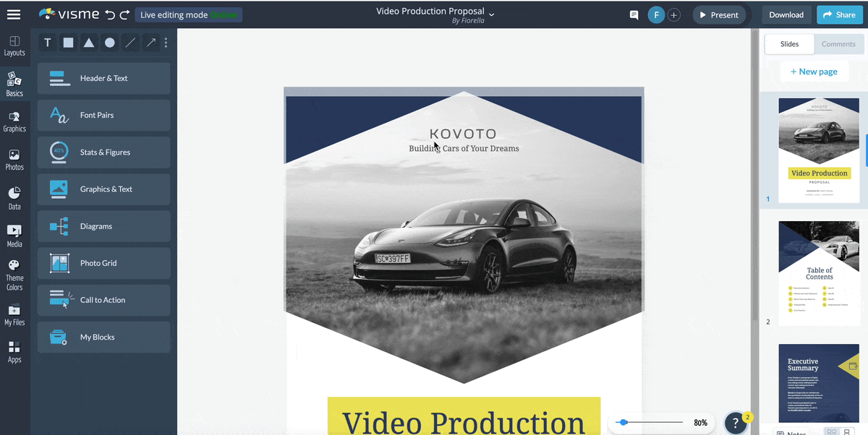Click the Download button
The image size is (868, 435).
click(x=786, y=14)
